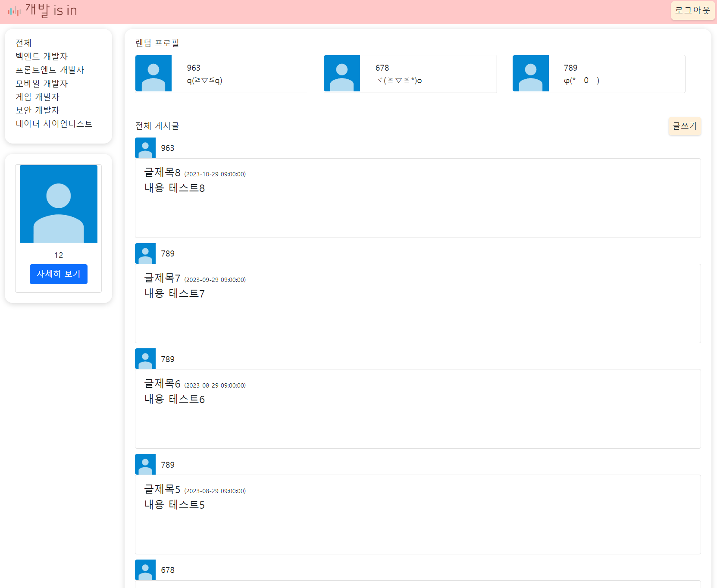Click author name 789 above 글제목7
The width and height of the screenshot is (717, 588).
coord(168,253)
